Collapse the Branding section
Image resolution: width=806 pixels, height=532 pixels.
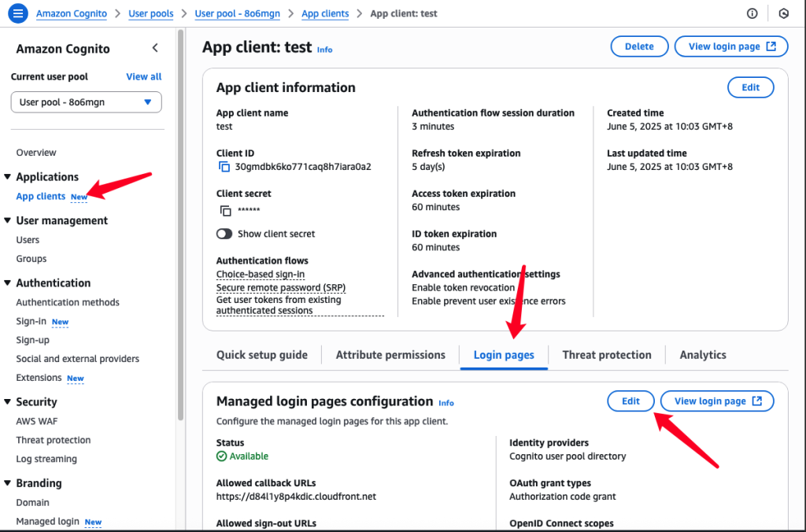pyautogui.click(x=7, y=483)
